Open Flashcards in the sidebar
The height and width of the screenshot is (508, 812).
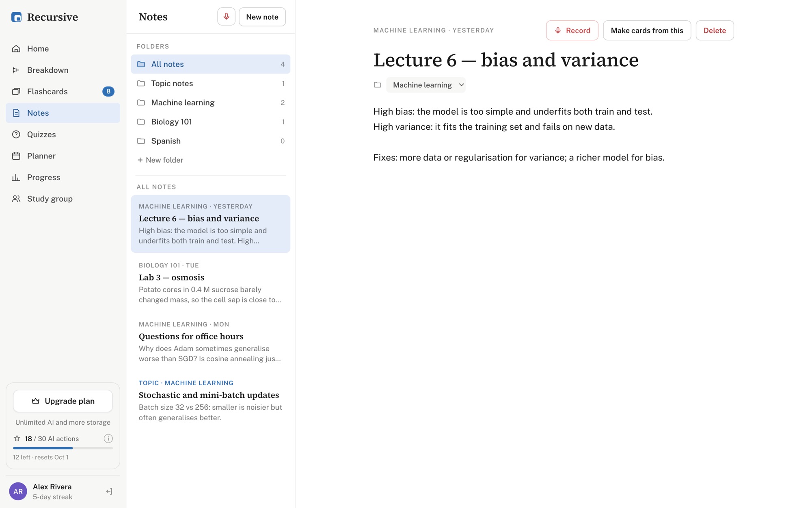tap(63, 91)
